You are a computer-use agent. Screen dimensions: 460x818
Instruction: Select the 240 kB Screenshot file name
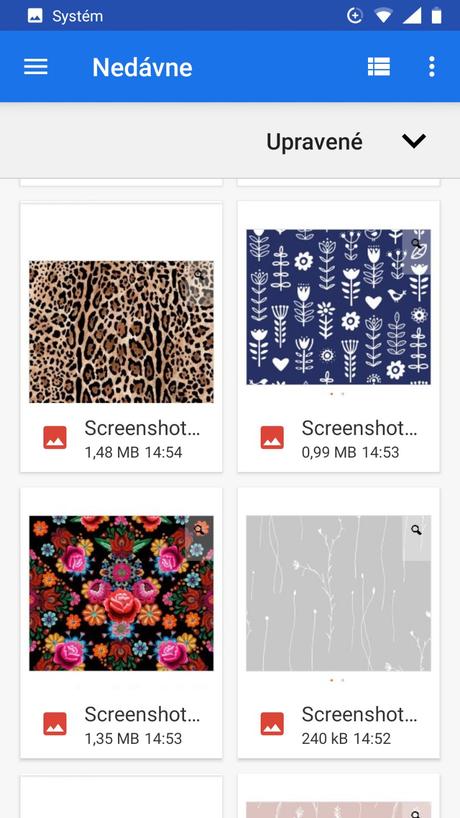pos(359,715)
